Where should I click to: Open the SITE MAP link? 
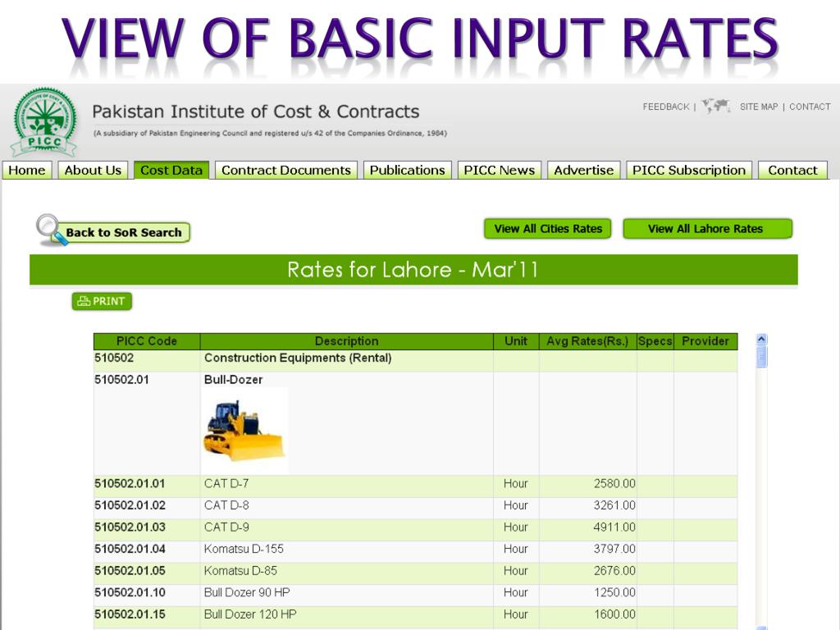point(759,107)
